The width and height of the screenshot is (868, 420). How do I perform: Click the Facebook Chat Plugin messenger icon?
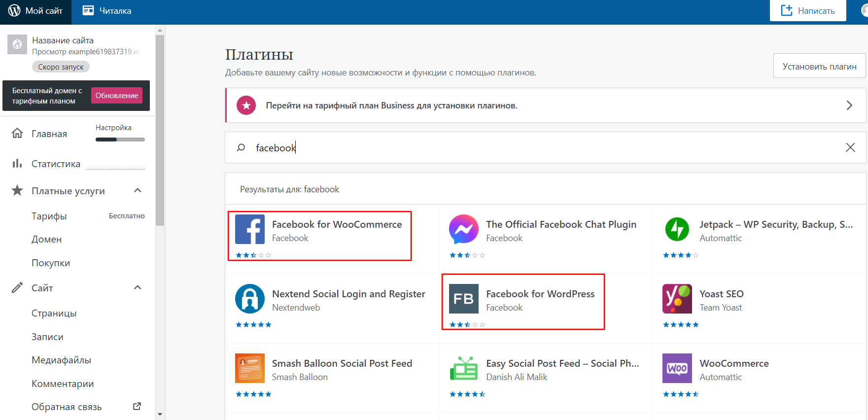pyautogui.click(x=463, y=229)
